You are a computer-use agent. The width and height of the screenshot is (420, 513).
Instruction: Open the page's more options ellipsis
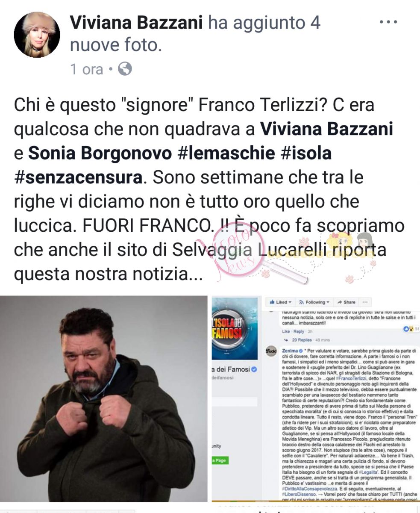point(365,302)
